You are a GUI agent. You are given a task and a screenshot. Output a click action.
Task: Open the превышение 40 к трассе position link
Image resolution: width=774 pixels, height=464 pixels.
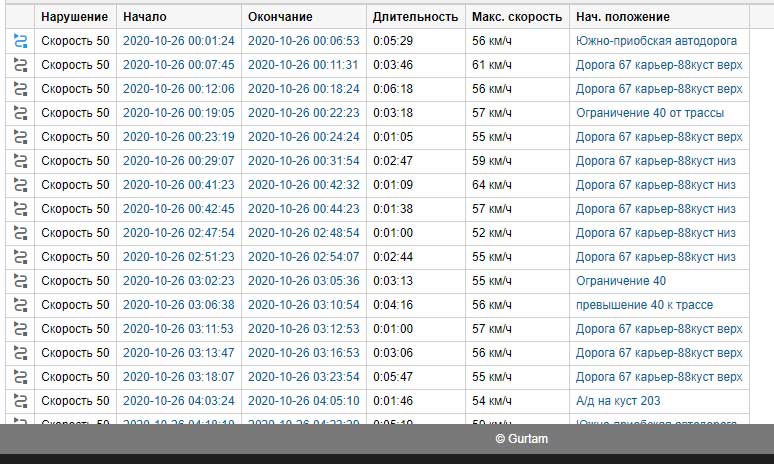pyautogui.click(x=644, y=305)
